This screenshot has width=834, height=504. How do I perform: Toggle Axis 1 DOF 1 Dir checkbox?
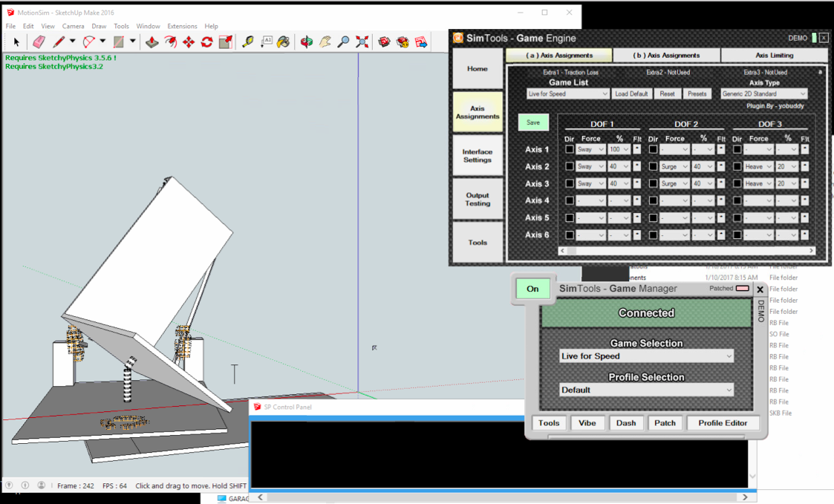pyautogui.click(x=569, y=149)
